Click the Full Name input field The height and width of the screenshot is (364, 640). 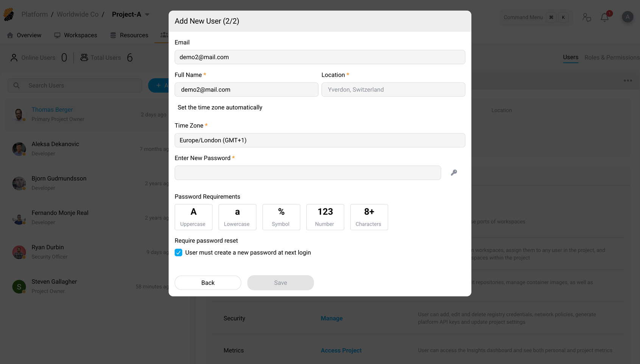pyautogui.click(x=246, y=90)
